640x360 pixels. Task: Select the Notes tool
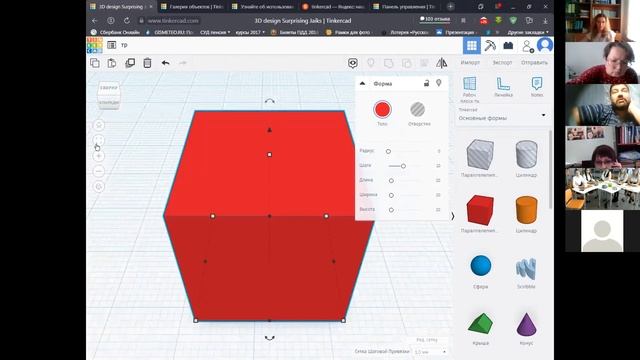click(x=537, y=87)
